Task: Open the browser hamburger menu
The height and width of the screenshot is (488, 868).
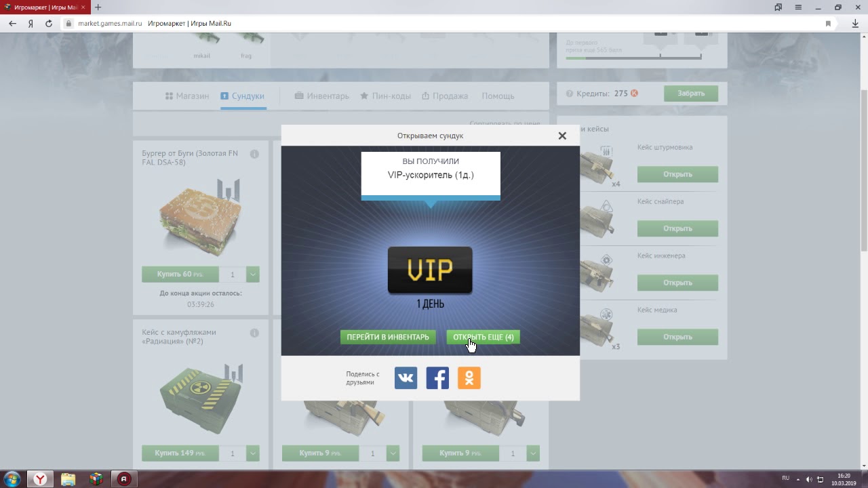Action: pyautogui.click(x=799, y=7)
